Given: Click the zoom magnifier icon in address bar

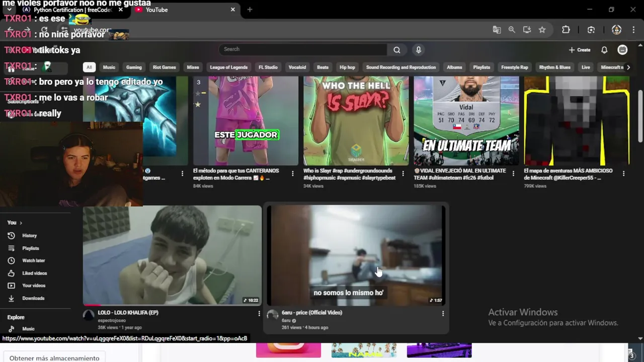Looking at the screenshot, I should (512, 30).
